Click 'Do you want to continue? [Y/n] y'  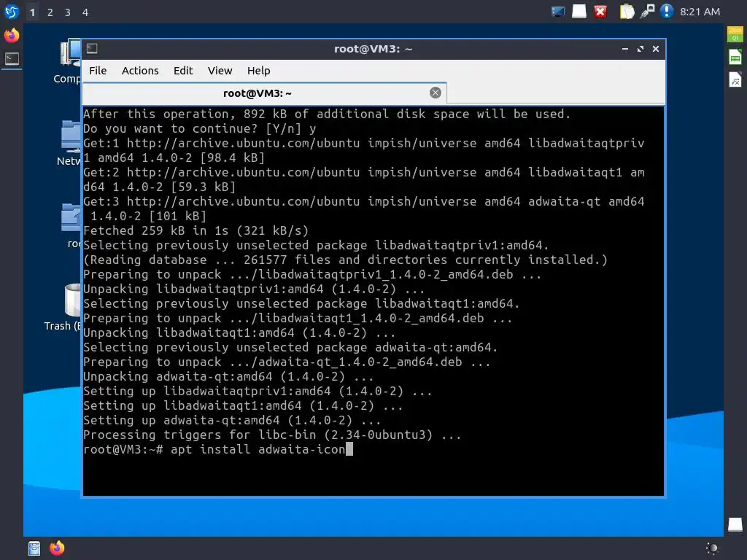tap(200, 128)
